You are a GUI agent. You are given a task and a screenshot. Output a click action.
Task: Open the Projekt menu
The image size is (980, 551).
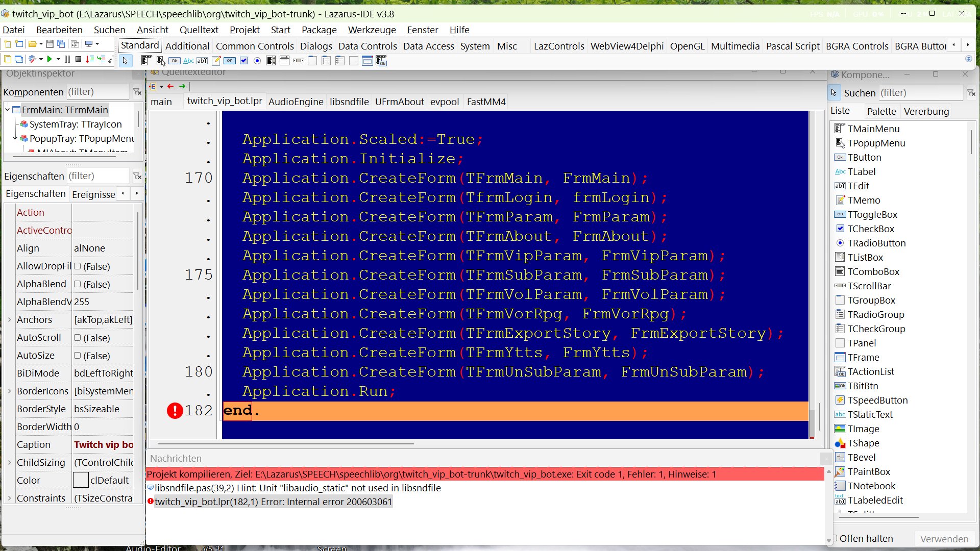point(244,30)
